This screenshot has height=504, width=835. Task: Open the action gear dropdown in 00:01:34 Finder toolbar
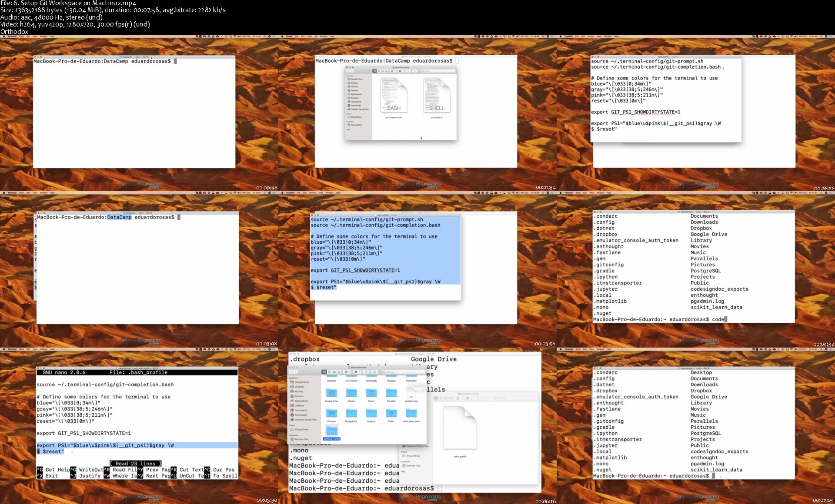(401, 71)
